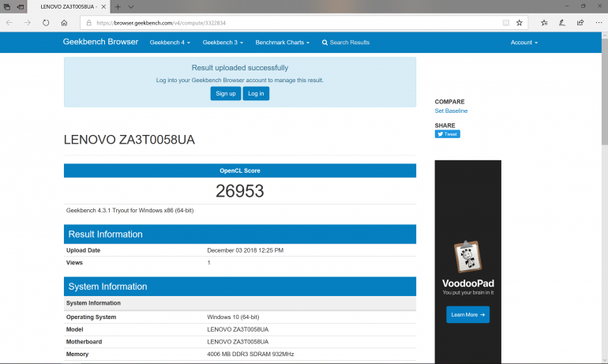Open a new tab with plus icon

coord(118,6)
